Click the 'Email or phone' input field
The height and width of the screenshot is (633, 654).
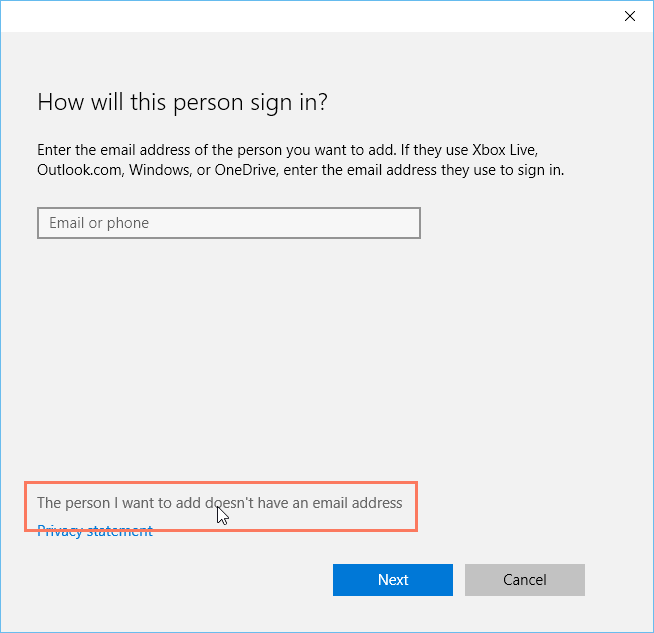tap(228, 223)
